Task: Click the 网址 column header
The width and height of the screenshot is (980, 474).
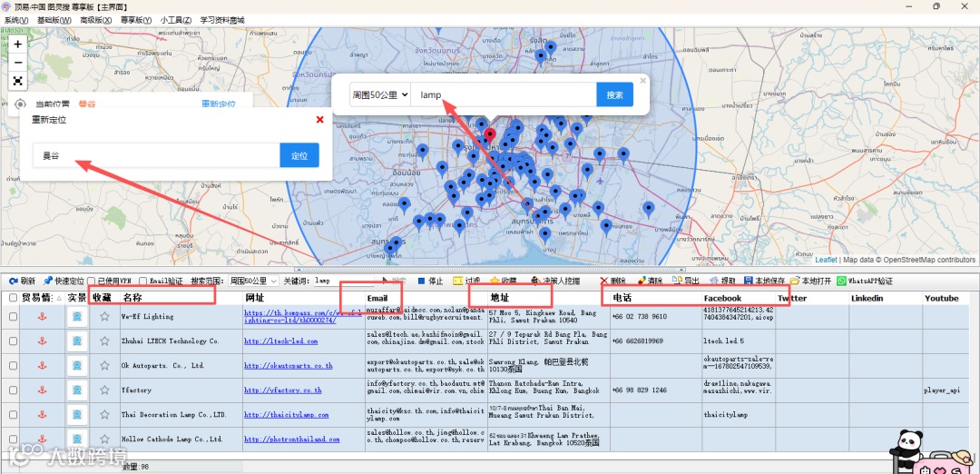Action: point(304,298)
